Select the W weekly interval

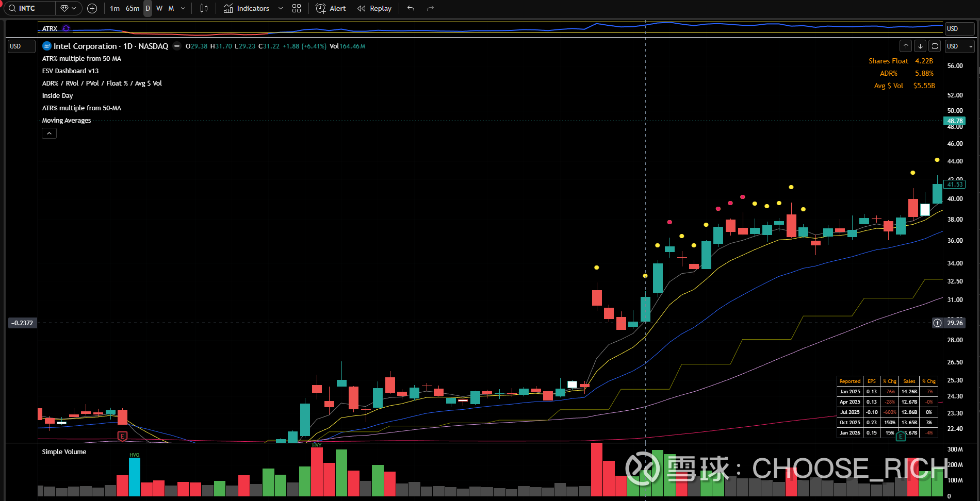tap(159, 8)
